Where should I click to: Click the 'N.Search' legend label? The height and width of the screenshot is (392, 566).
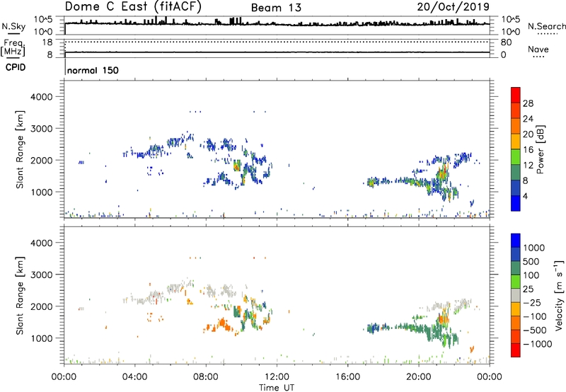click(546, 26)
